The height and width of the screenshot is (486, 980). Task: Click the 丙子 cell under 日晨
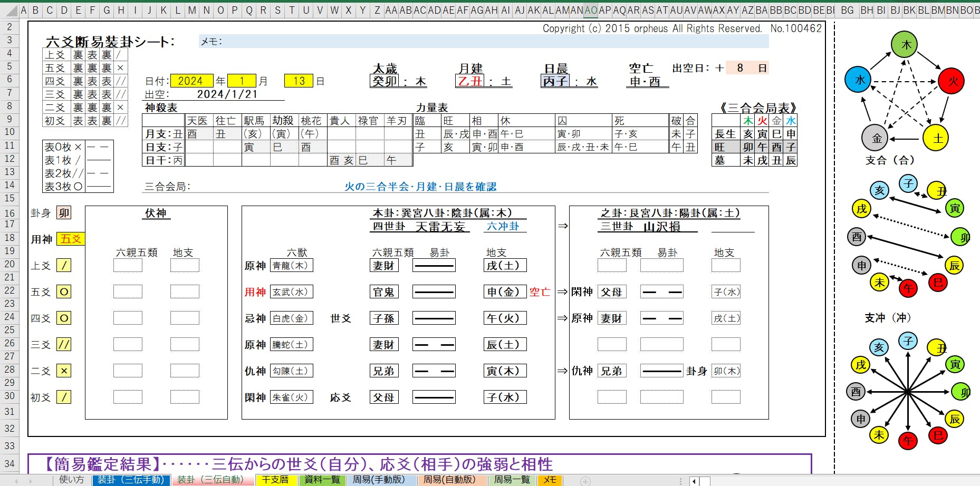point(555,81)
